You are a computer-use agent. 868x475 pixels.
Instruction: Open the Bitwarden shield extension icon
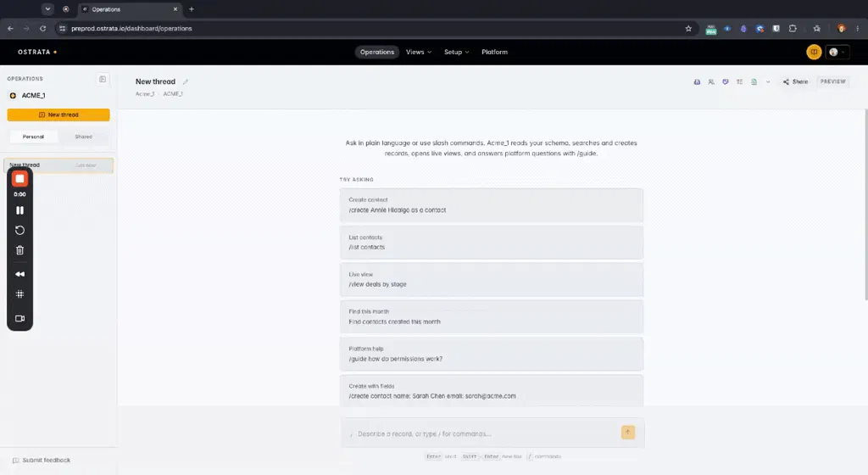[x=776, y=29]
